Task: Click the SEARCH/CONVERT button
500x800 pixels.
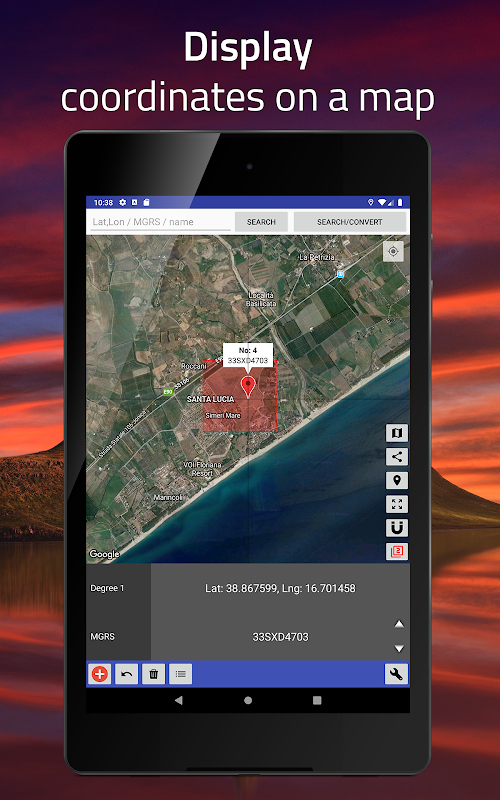Action: click(x=349, y=222)
